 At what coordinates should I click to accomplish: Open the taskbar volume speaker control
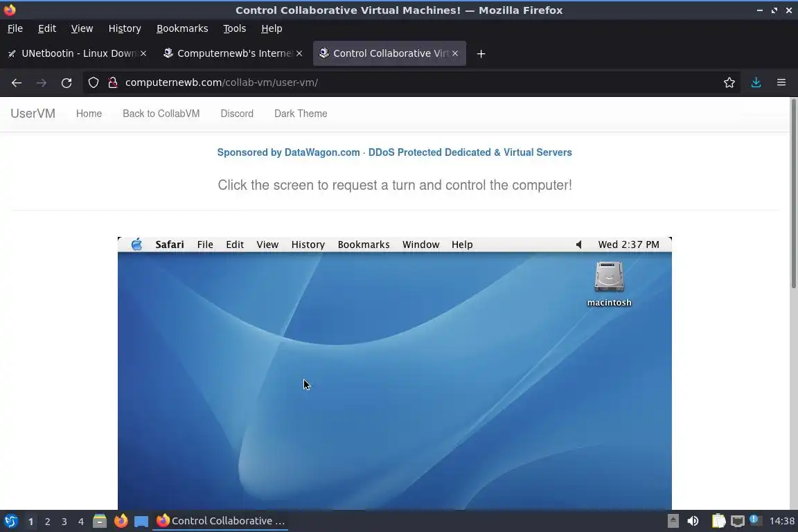693,521
